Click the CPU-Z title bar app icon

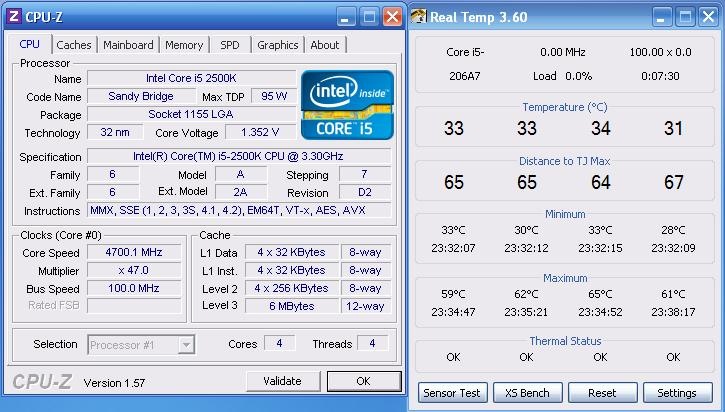(x=12, y=16)
